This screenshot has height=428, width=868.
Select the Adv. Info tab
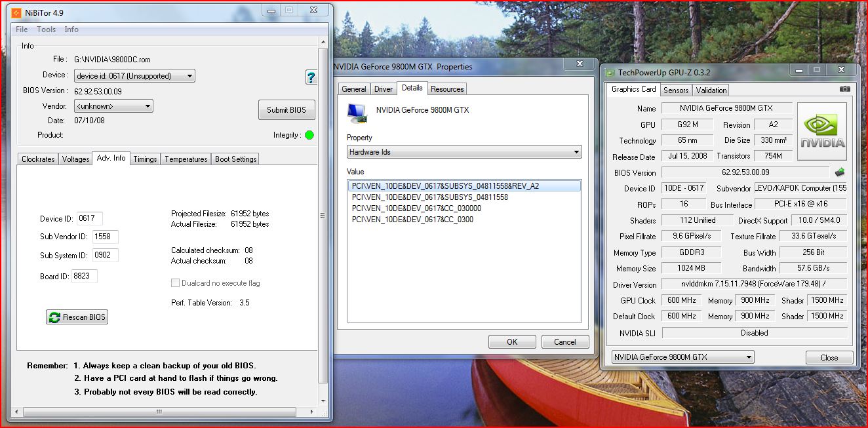point(111,158)
